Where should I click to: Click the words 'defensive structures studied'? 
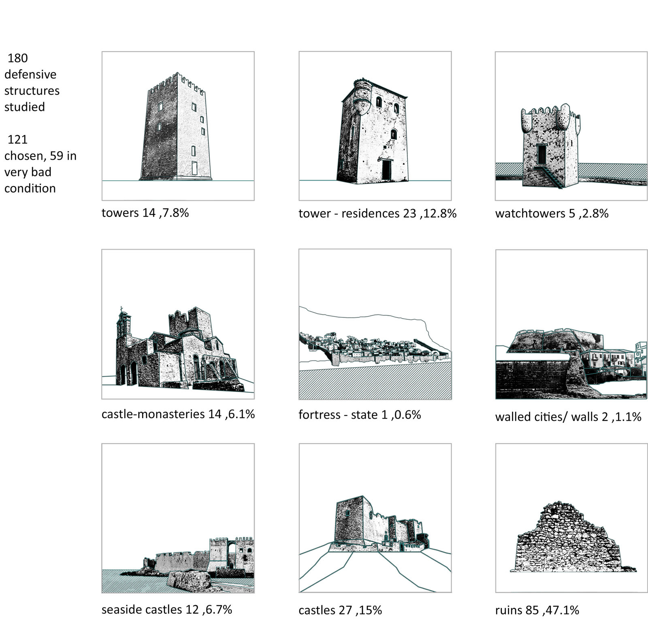(32, 91)
